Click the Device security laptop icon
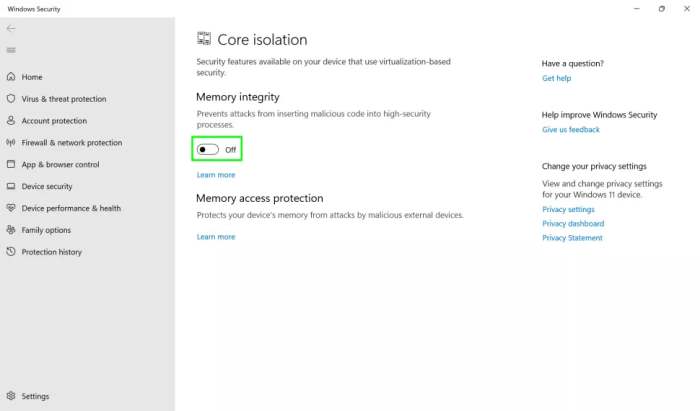700x411 pixels. [11, 186]
